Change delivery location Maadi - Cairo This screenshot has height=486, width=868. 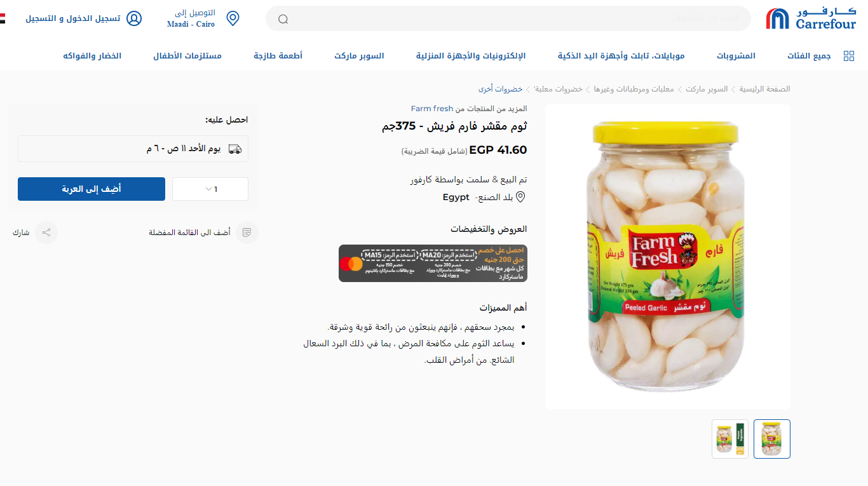[191, 24]
